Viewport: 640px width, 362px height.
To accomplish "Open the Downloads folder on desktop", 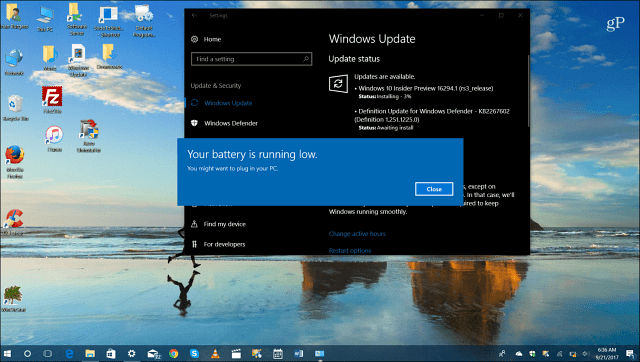I will coord(109,56).
